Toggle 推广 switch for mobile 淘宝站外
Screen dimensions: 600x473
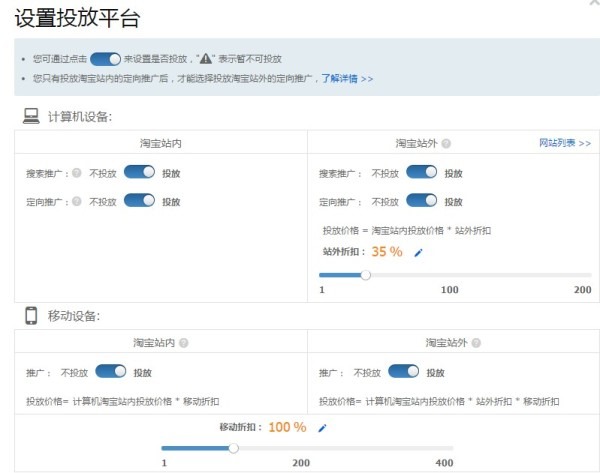click(x=403, y=372)
